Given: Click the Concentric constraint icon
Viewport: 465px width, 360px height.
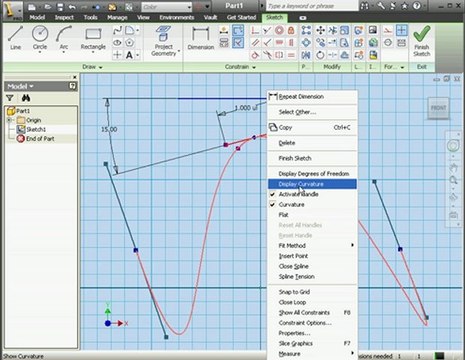Looking at the screenshot, I should [279, 31].
